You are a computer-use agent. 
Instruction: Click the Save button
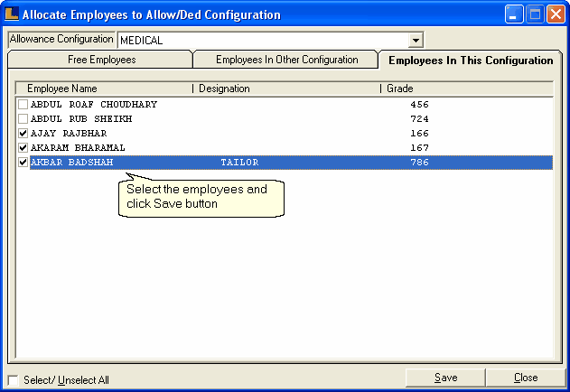click(445, 378)
